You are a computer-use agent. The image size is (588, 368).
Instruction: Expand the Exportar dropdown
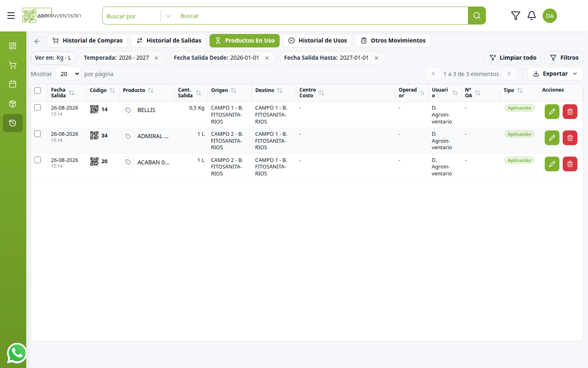tap(555, 74)
